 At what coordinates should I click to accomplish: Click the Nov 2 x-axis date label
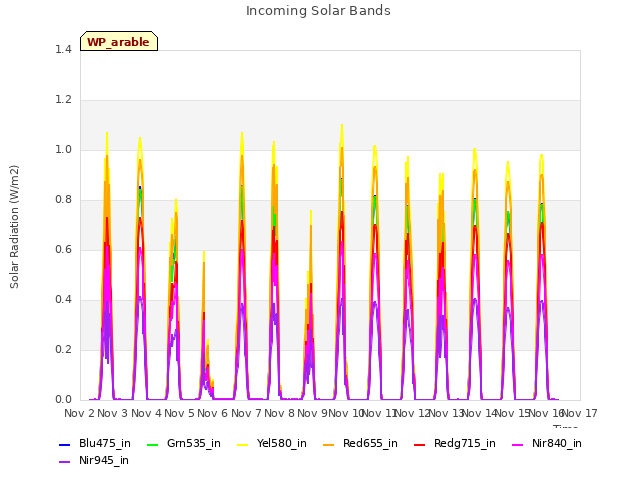pyautogui.click(x=80, y=413)
